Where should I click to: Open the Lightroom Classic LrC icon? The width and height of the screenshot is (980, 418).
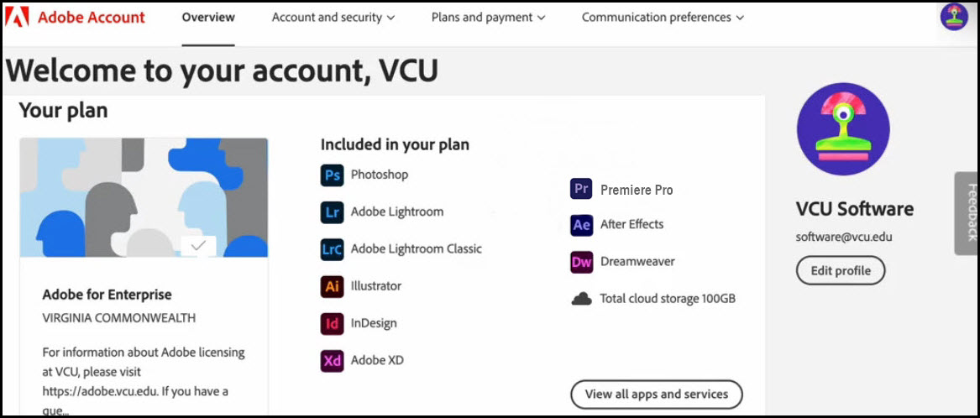332,249
